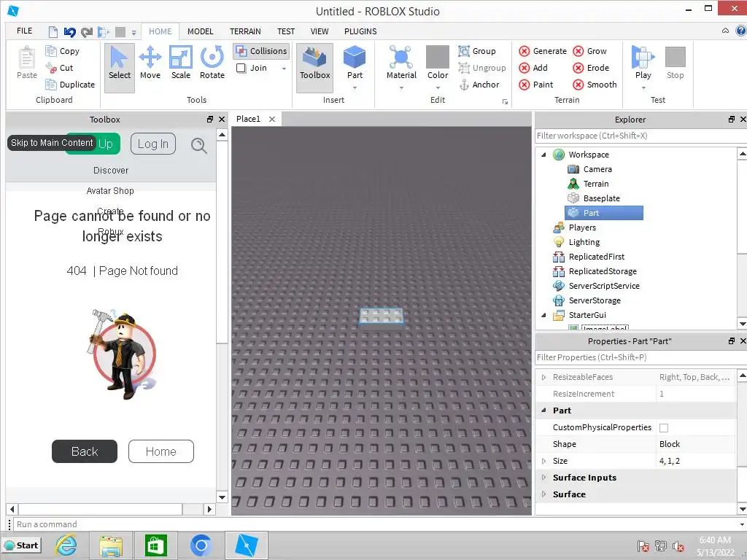Click the Avatar Shop link
Screen dimensions: 747x560
pyautogui.click(x=110, y=191)
